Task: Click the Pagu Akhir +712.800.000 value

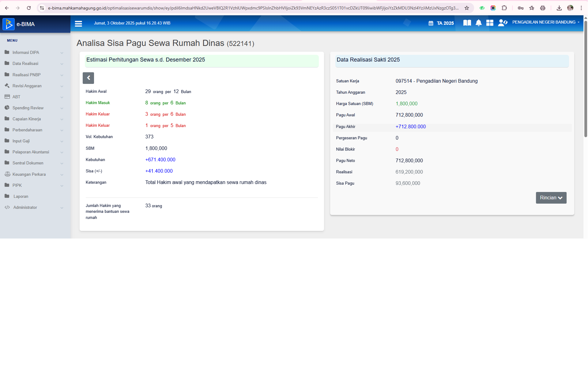Action: coord(410,127)
